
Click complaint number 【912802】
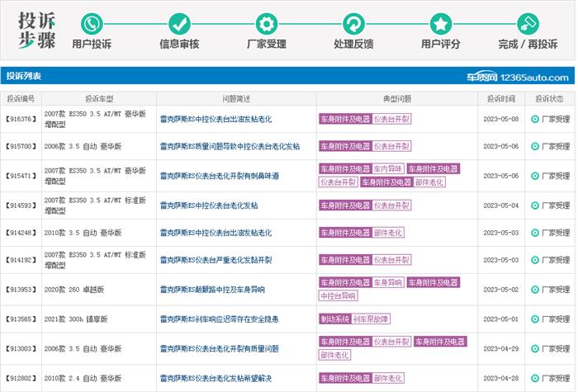tap(21, 378)
